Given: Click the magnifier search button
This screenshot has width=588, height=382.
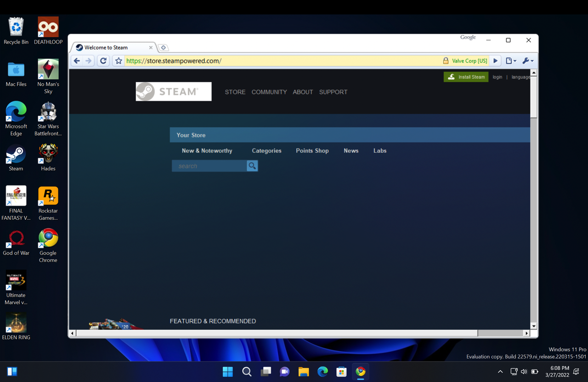Looking at the screenshot, I should point(252,166).
